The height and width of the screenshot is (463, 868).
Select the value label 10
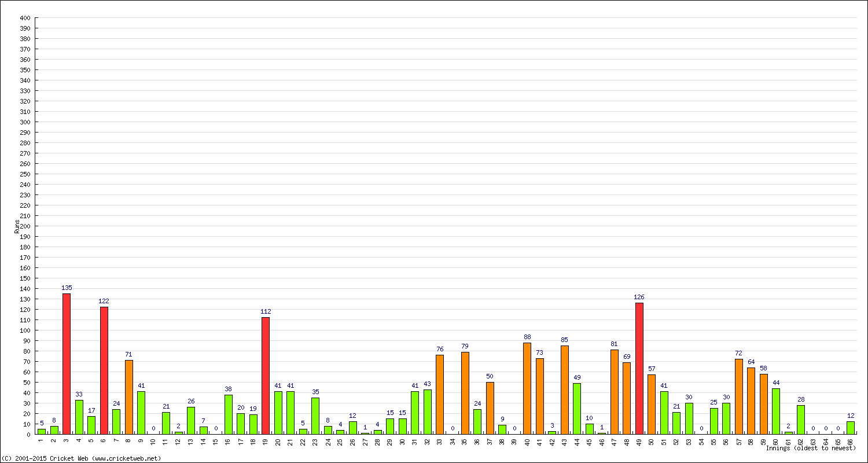click(589, 418)
